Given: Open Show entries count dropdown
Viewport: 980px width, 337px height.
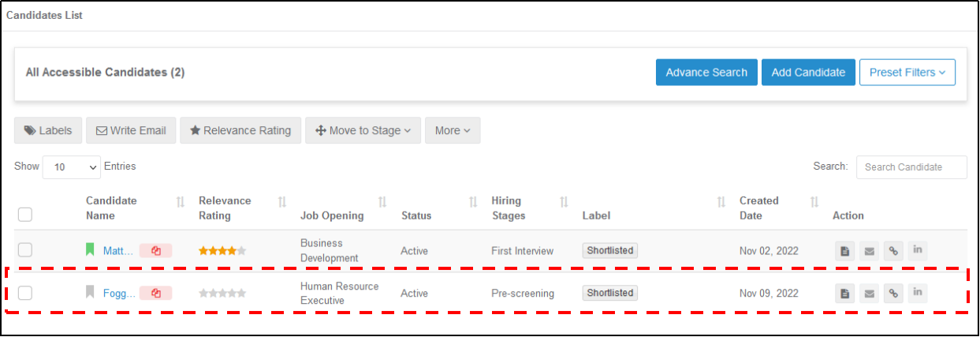Looking at the screenshot, I should point(72,167).
